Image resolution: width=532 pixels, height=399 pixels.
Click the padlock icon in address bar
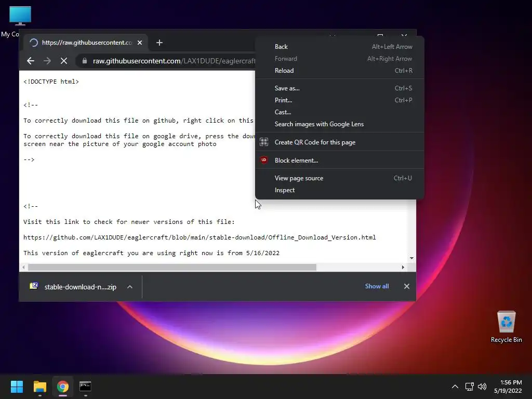85,61
